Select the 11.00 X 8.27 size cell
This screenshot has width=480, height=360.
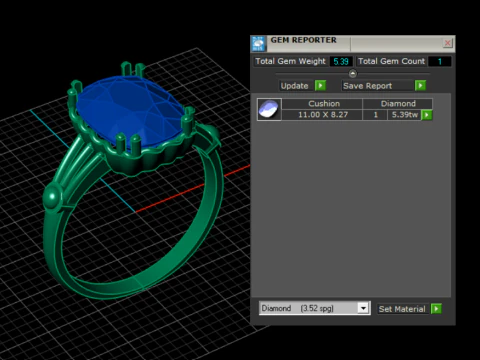coord(323,115)
